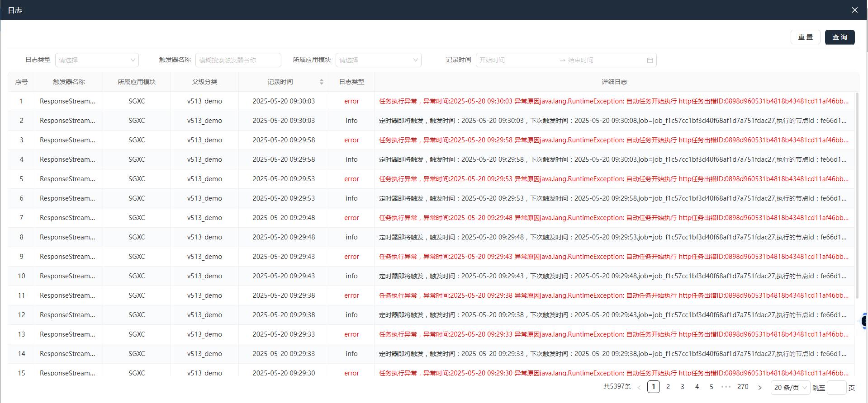The width and height of the screenshot is (868, 403).
Task: Click the 开始时间 start date field
Action: [516, 60]
